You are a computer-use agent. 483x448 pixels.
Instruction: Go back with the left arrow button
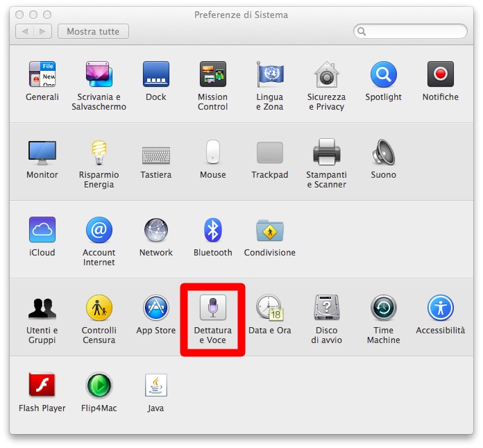pyautogui.click(x=25, y=31)
